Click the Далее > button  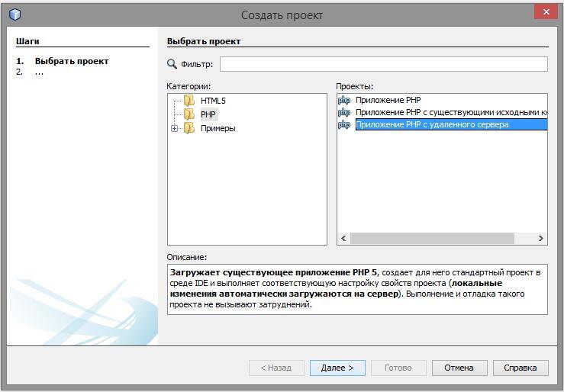[x=337, y=368]
